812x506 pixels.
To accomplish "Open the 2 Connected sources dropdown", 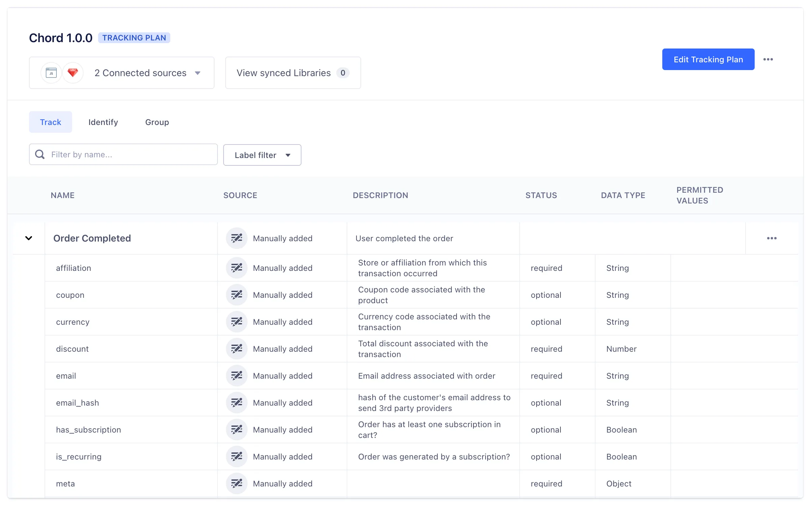I will point(122,73).
